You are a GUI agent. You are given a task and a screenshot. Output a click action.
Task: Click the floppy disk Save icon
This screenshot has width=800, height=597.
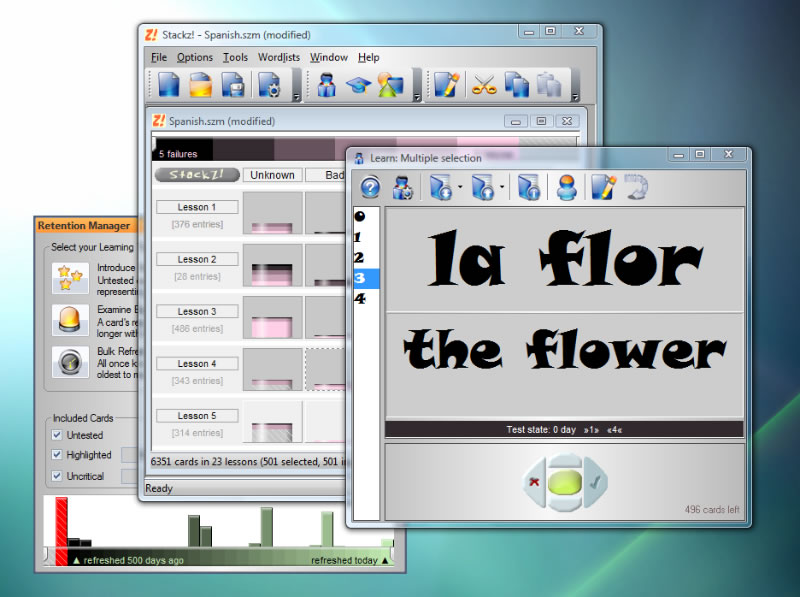click(x=234, y=86)
